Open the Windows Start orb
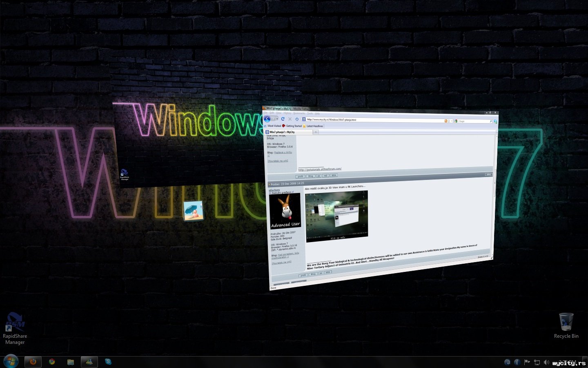Viewport: 588px width, 368px height. (11, 361)
